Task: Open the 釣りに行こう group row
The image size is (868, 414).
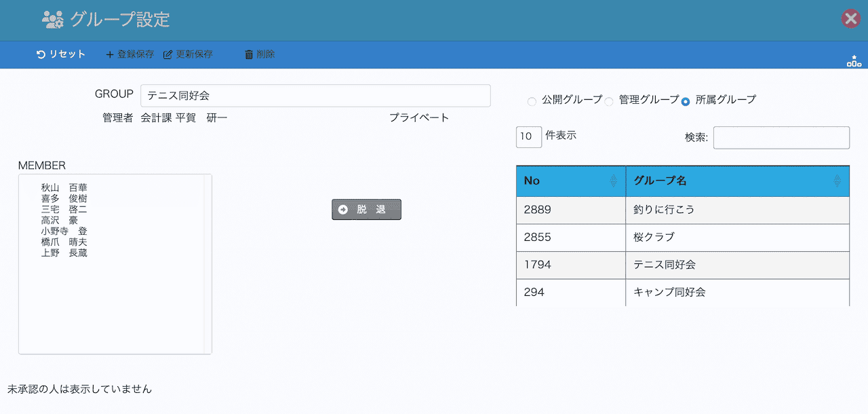Action: 682,210
